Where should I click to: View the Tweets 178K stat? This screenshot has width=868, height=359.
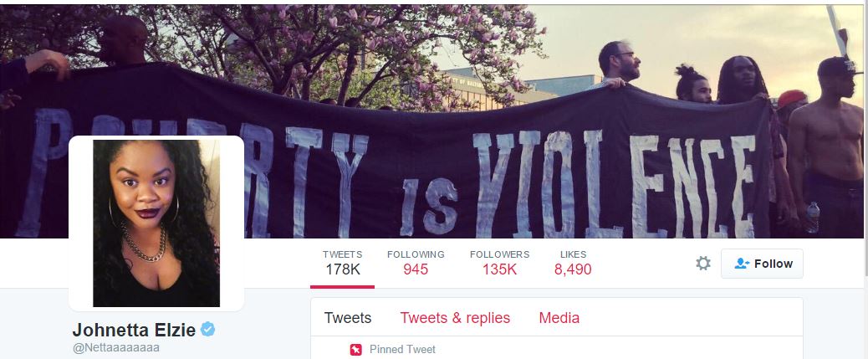coord(342,263)
